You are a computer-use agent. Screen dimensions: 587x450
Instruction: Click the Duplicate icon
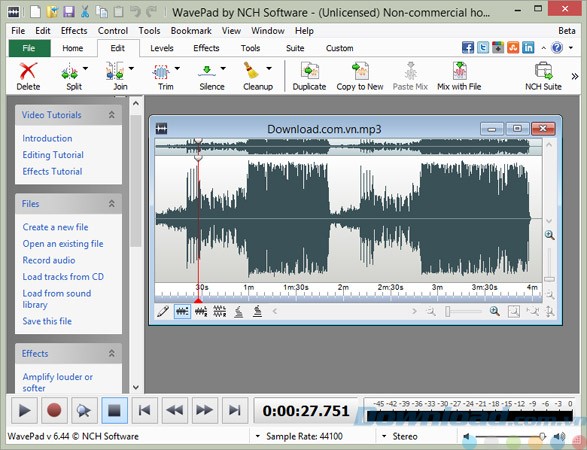[310, 70]
